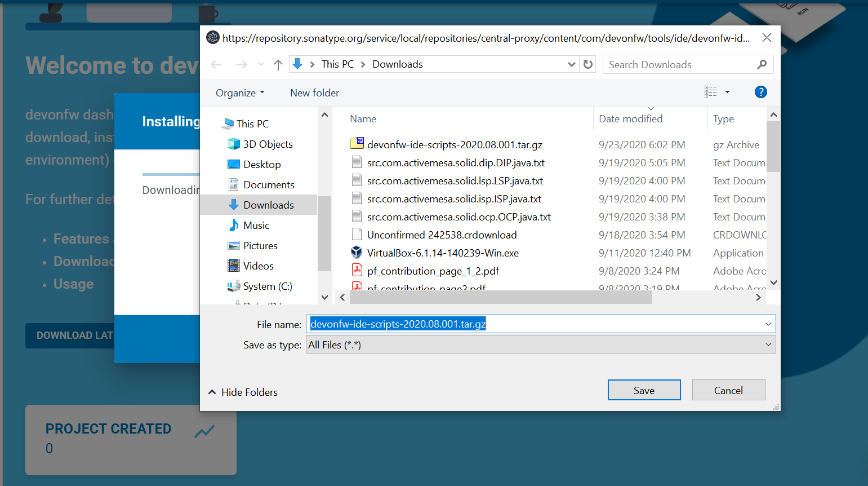Open the address bar path dropdown
Image resolution: width=868 pixels, height=486 pixels.
(x=571, y=64)
